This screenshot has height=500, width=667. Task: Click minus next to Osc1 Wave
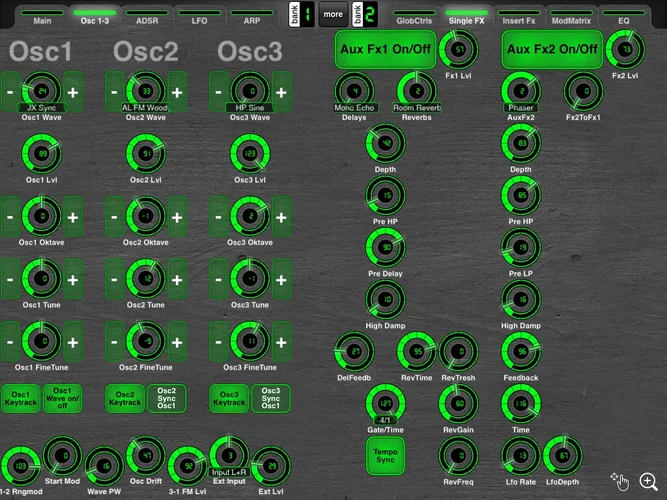pos(10,92)
